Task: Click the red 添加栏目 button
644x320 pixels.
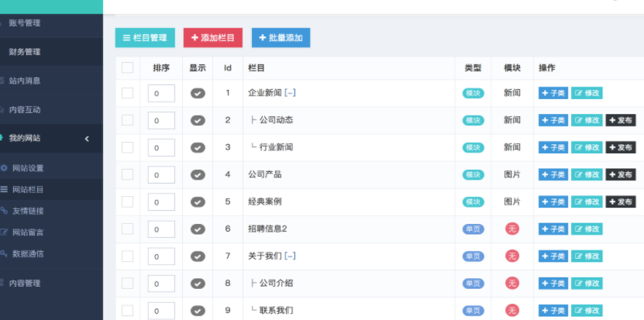Action: [213, 38]
